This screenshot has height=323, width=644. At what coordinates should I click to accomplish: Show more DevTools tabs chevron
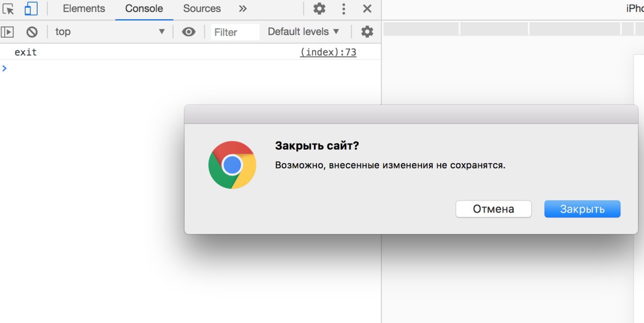click(243, 9)
